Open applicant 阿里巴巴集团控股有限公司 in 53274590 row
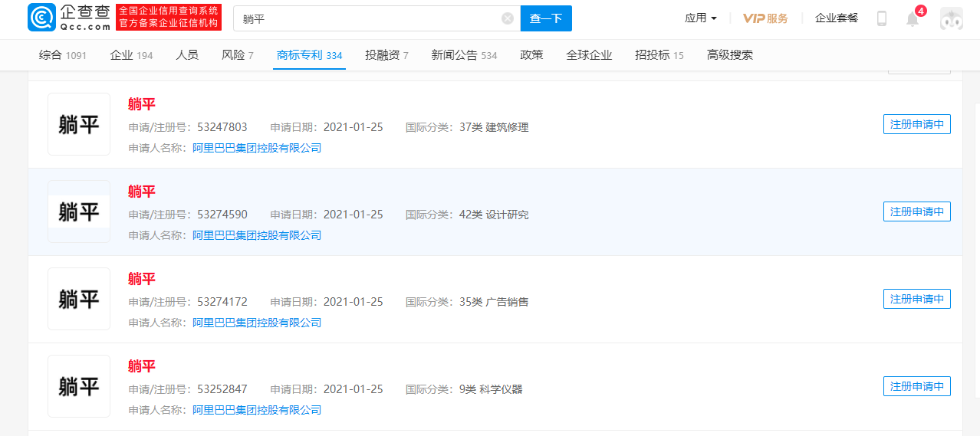This screenshot has height=436, width=980. click(x=257, y=235)
